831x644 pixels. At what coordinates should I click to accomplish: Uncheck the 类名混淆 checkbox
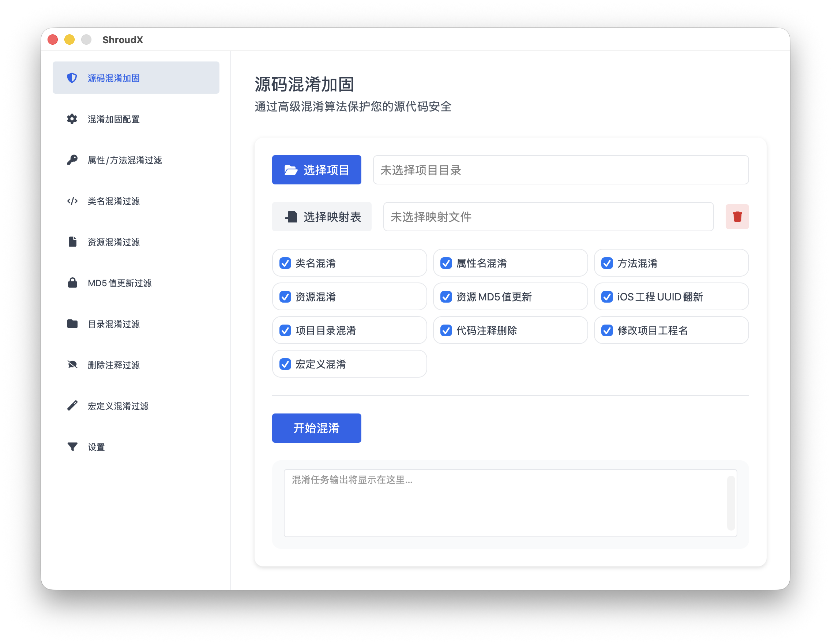(x=285, y=263)
